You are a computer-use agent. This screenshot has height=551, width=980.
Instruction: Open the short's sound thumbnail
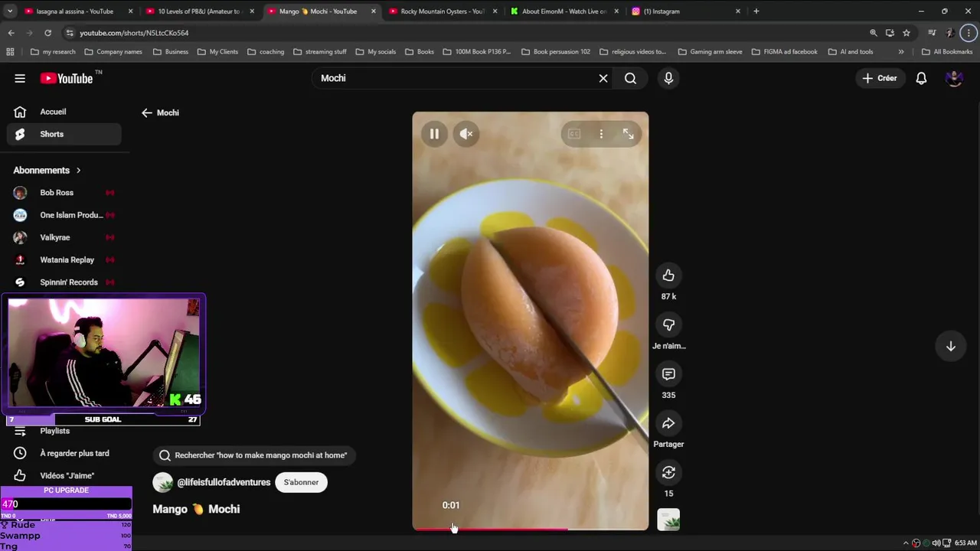pos(668,520)
